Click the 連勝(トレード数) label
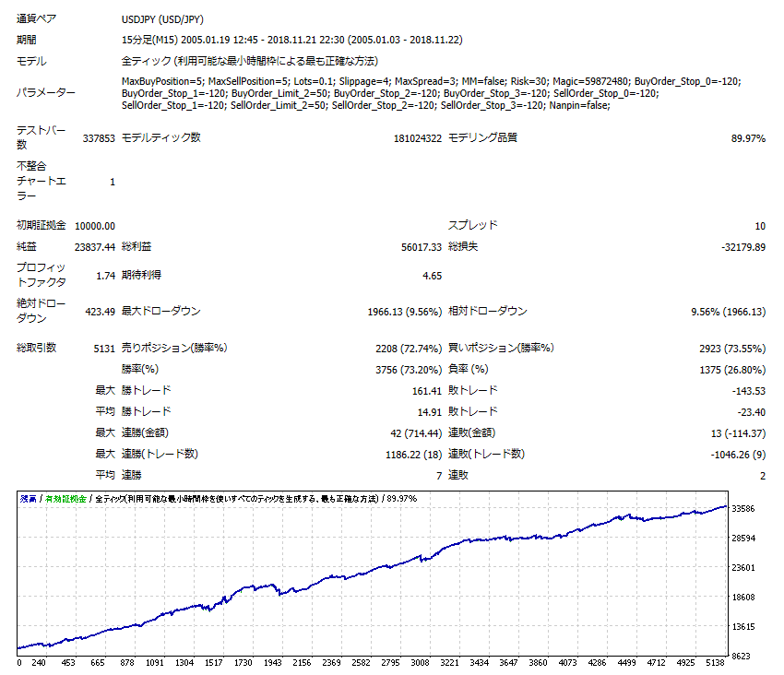Viewport: 784px width, 675px height. point(160,454)
